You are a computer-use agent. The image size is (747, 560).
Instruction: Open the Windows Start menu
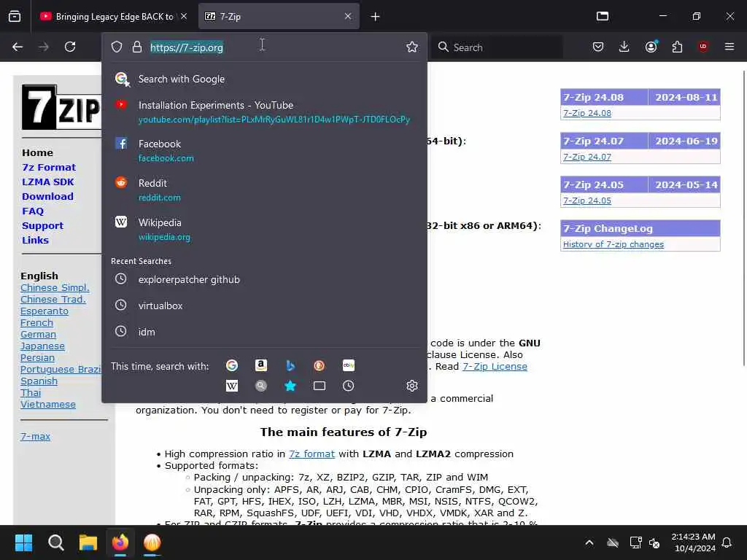click(23, 542)
